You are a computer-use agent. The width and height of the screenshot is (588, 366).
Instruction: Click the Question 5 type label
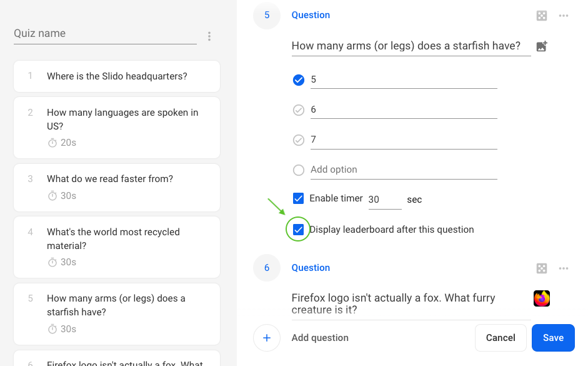coord(311,15)
